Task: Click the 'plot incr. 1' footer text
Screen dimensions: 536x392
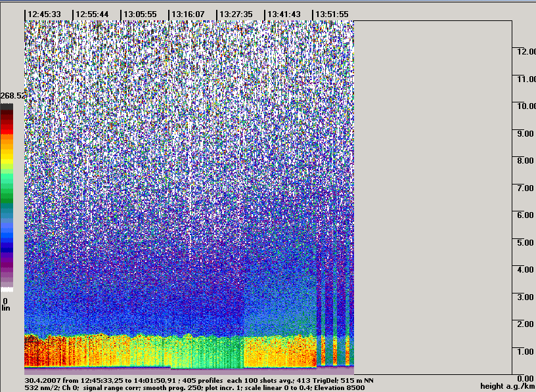Action: coord(223,388)
